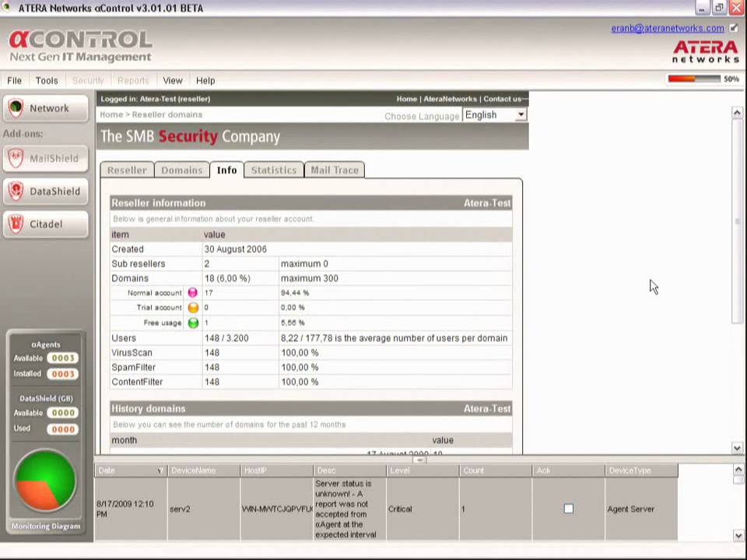The width and height of the screenshot is (747, 560).
Task: Click the aControl logo
Action: [80, 46]
